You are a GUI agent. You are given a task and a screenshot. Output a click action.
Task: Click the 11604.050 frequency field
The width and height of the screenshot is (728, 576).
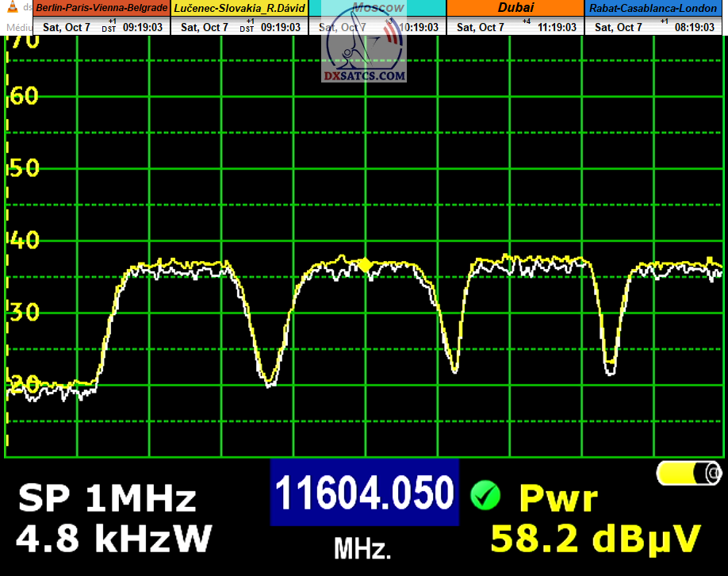[x=364, y=493]
